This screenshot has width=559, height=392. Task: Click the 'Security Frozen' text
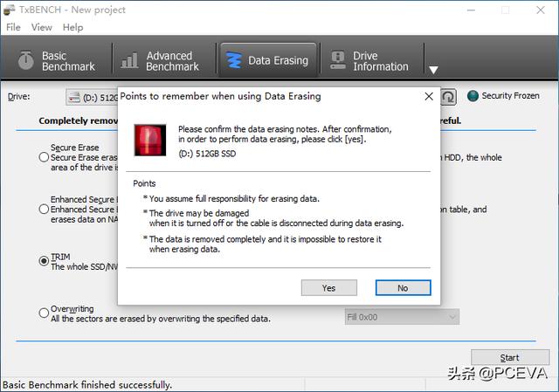coord(510,96)
